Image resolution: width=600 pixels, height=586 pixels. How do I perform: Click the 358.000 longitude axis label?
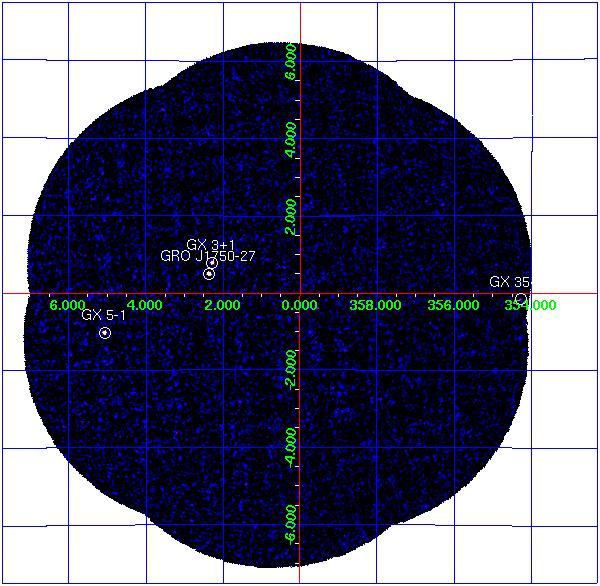tap(375, 305)
